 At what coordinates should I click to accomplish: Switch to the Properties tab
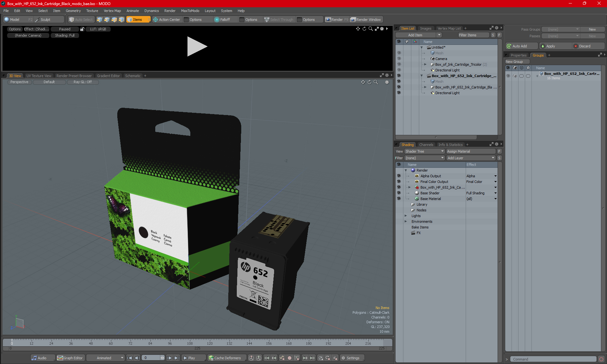click(518, 55)
